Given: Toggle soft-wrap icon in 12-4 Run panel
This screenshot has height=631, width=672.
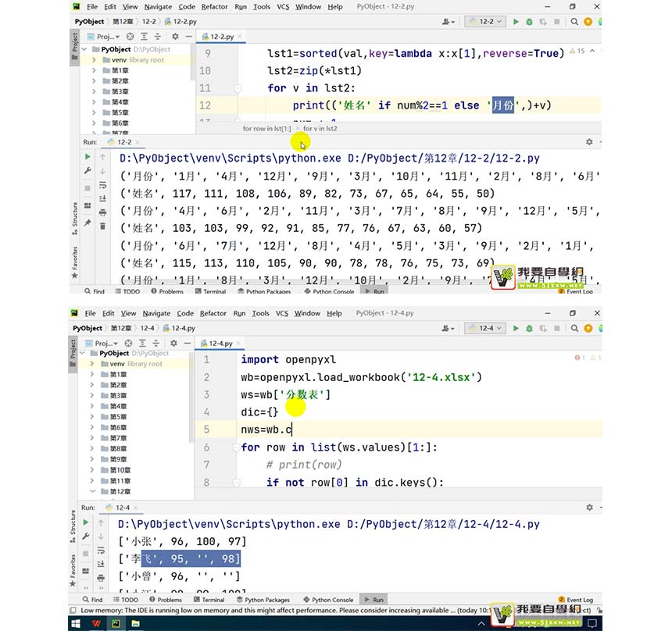Looking at the screenshot, I should coord(101,550).
